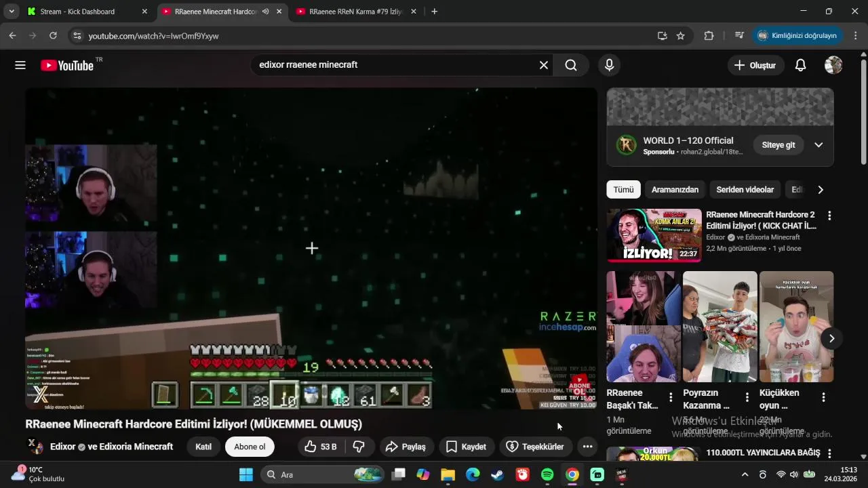Click Kimliğinizi doğrulayın profile button
This screenshot has width=868, height=488.
pyautogui.click(x=797, y=36)
